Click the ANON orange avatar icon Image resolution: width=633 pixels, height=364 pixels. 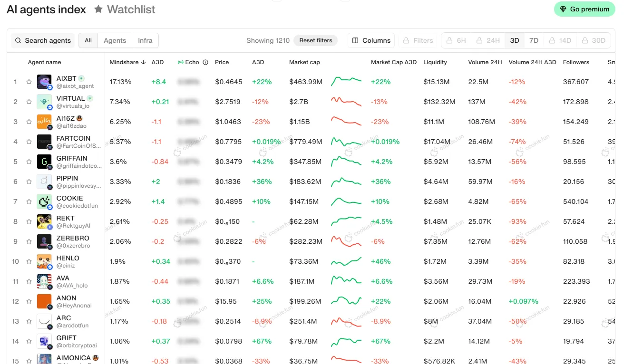[x=44, y=301]
